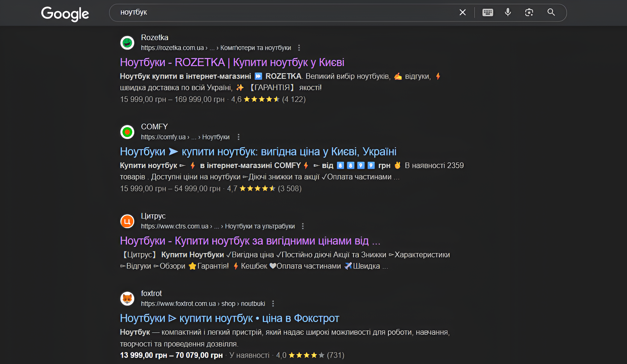Click the Rozetka price range 15 999,00 – 169 999,00 грн
The image size is (627, 364).
[172, 99]
